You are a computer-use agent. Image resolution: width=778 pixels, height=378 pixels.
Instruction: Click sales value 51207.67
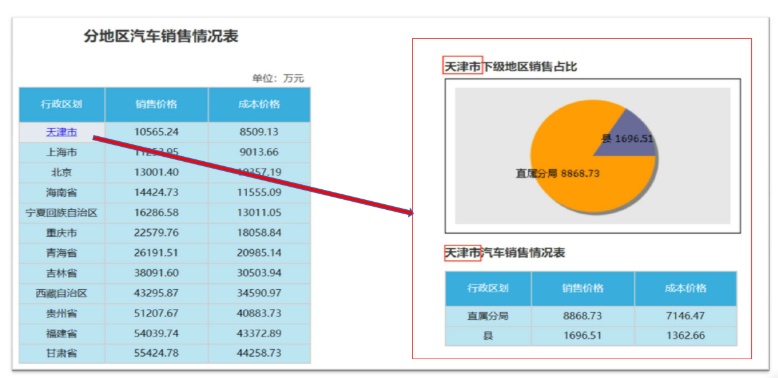pos(156,314)
